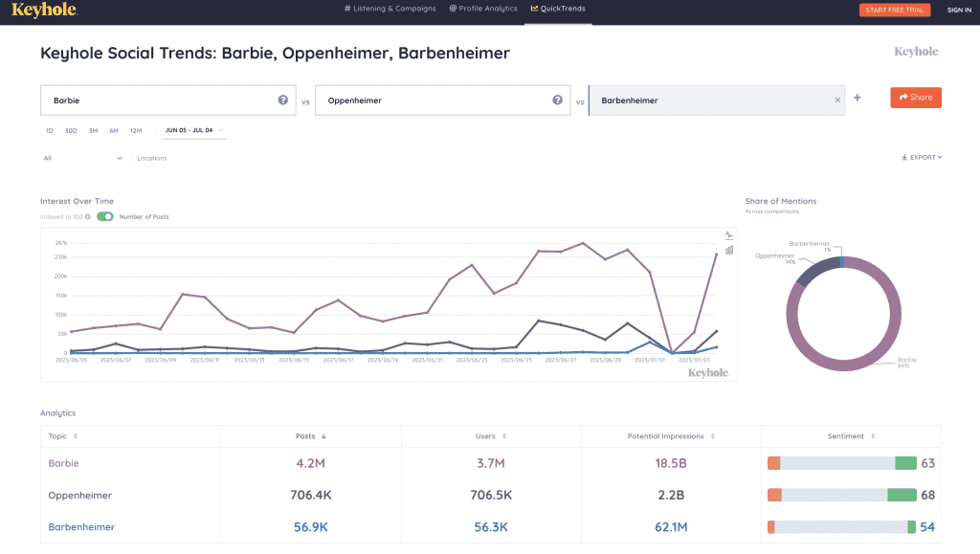The width and height of the screenshot is (980, 554).
Task: Select the 30D time range
Action: pyautogui.click(x=71, y=130)
